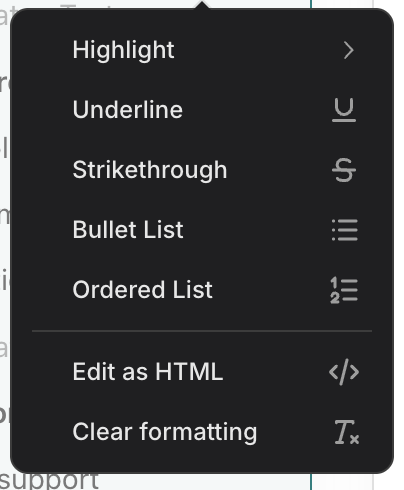
Task: Expand the Highlight submenu chevron arrow
Action: [348, 50]
